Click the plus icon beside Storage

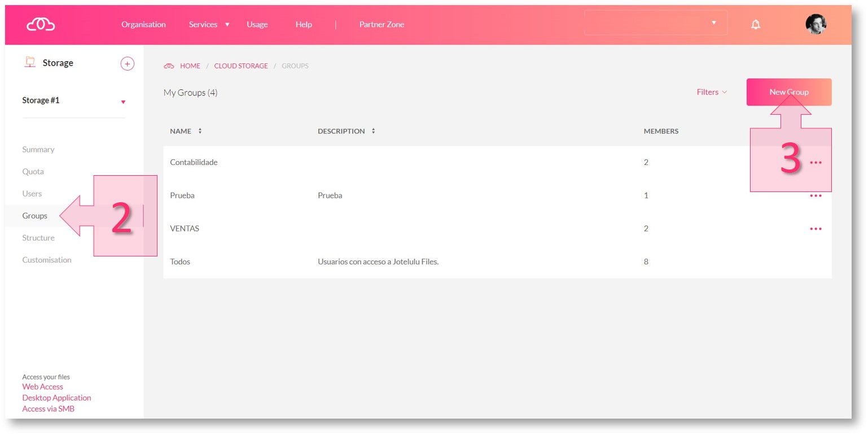click(x=128, y=64)
